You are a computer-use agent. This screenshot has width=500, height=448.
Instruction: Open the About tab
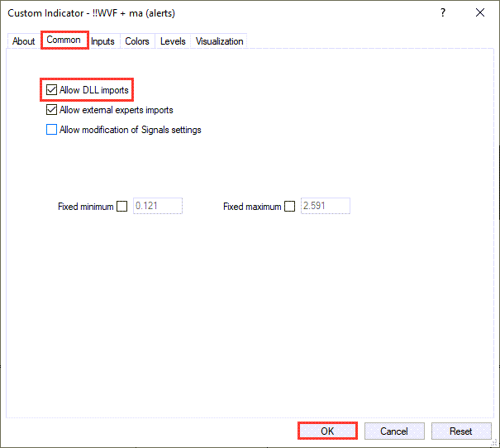24,41
